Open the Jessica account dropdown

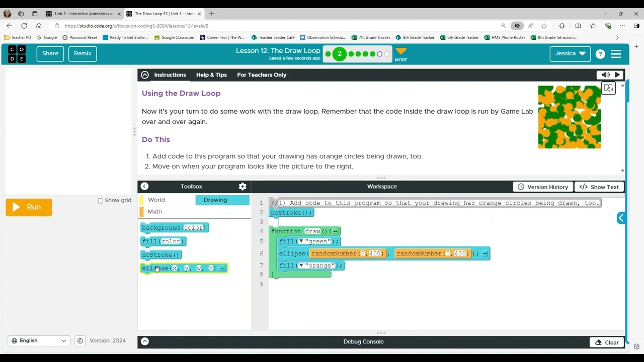[570, 54]
